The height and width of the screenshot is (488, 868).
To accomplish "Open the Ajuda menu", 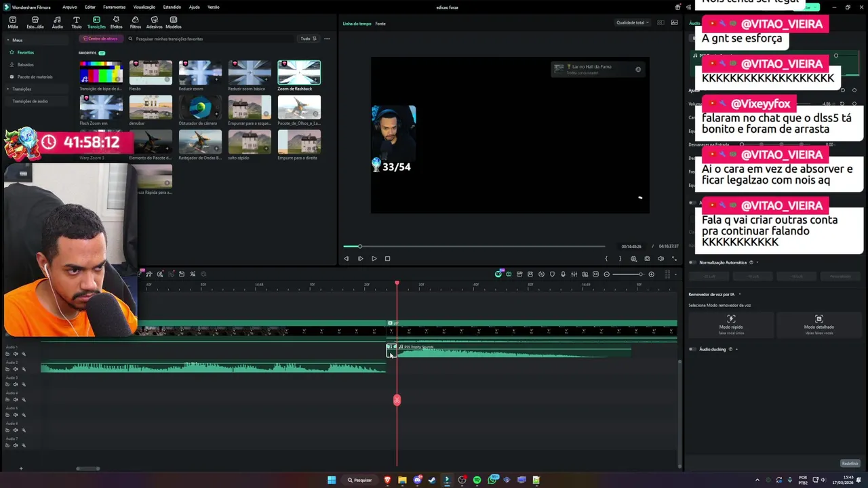I will 194,7.
